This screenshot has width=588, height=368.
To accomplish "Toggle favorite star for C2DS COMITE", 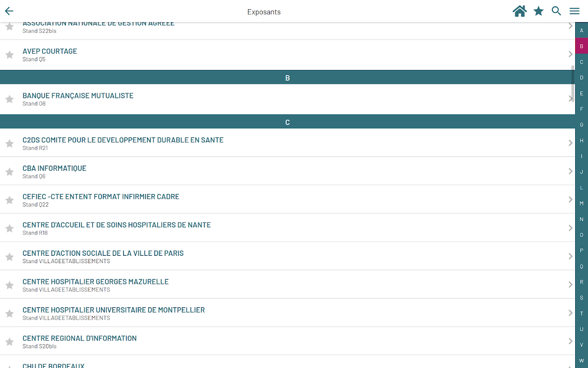I will click(9, 144).
